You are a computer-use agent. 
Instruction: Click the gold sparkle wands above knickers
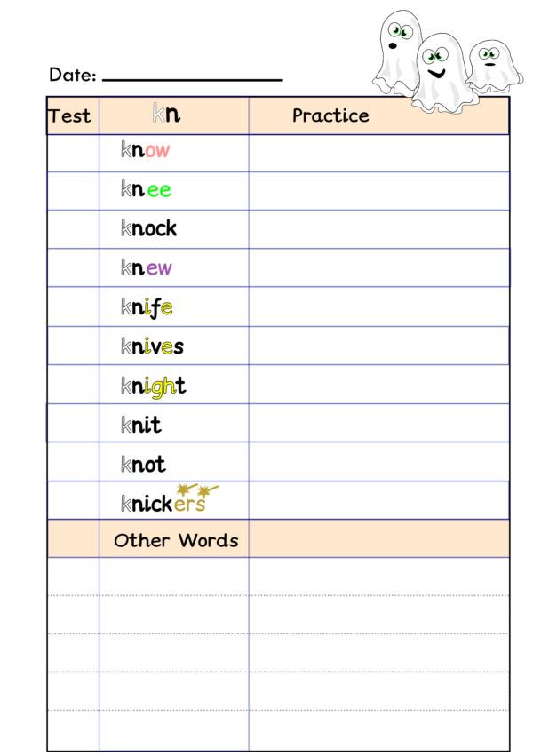click(197, 489)
